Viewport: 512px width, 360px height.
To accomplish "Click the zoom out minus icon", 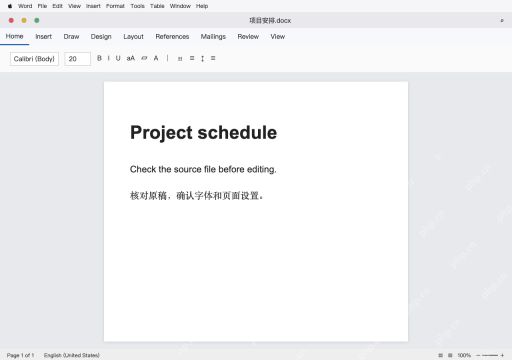I will click(478, 355).
